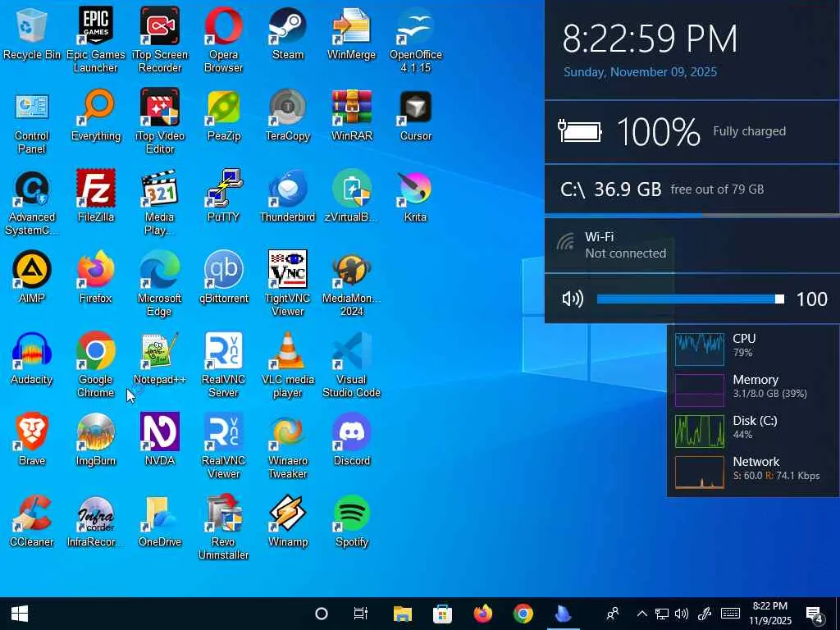Launch InfraRecorder shortcut
Screen dimensions: 840x630
pos(95,522)
